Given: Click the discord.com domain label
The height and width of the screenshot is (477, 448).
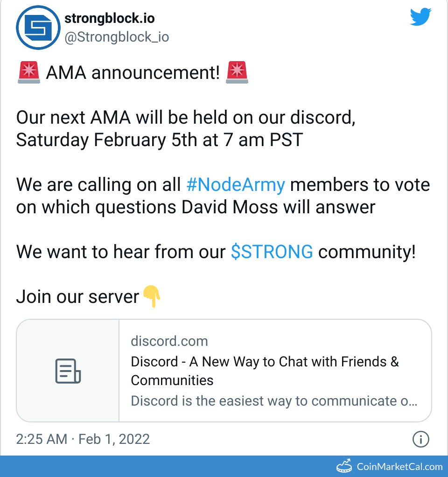Looking at the screenshot, I should coord(169,341).
